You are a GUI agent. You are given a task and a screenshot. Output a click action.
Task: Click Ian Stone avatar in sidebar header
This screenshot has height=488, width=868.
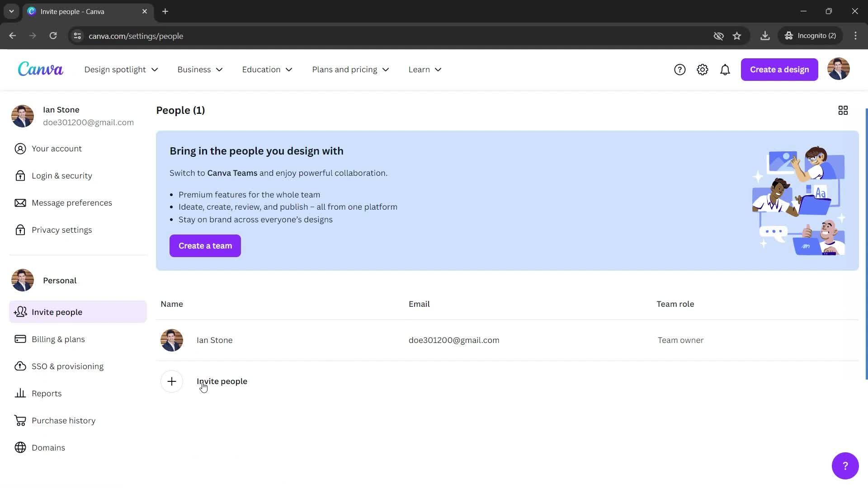[23, 116]
